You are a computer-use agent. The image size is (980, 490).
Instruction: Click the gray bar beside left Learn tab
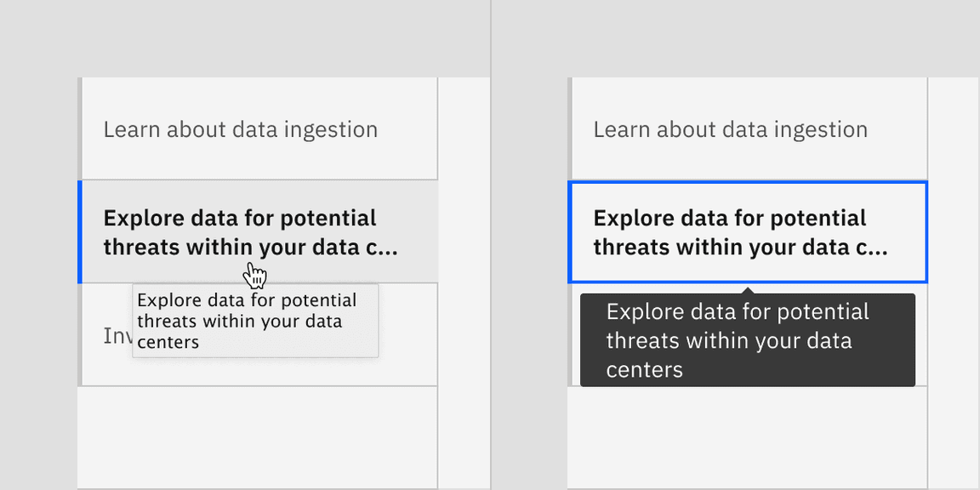point(79,128)
